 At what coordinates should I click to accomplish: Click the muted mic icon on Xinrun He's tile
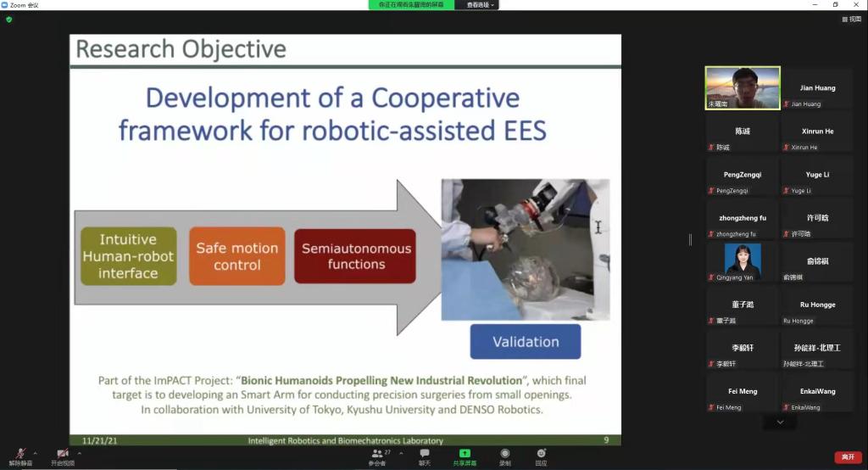click(787, 148)
